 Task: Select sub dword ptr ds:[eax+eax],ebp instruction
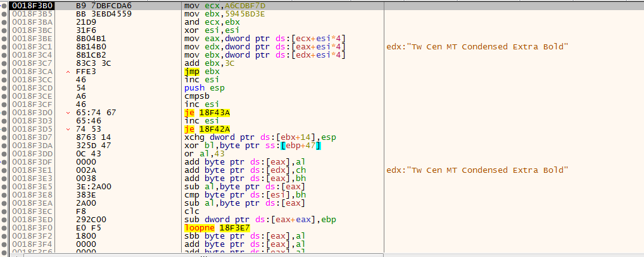click(x=261, y=219)
